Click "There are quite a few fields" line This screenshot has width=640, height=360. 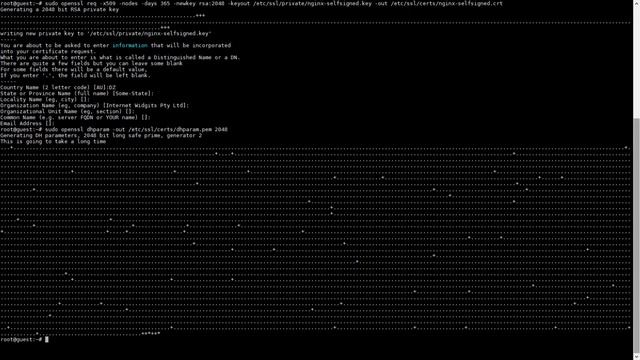click(x=91, y=63)
